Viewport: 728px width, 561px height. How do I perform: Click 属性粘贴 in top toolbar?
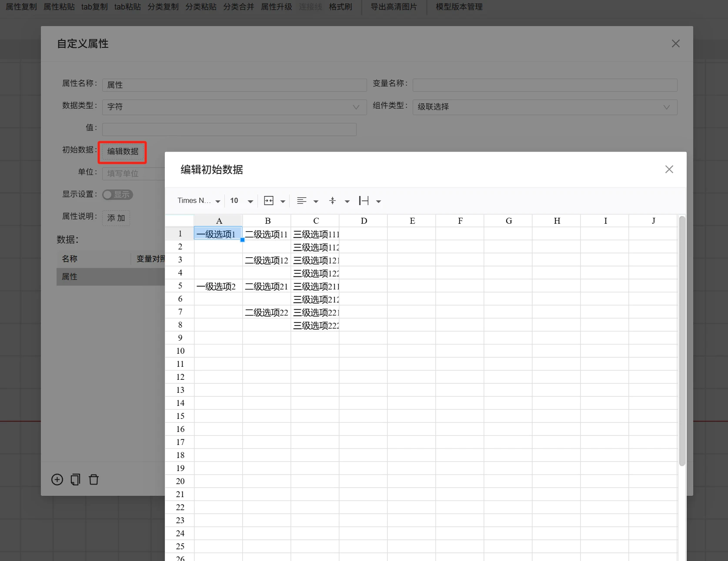[x=59, y=7]
